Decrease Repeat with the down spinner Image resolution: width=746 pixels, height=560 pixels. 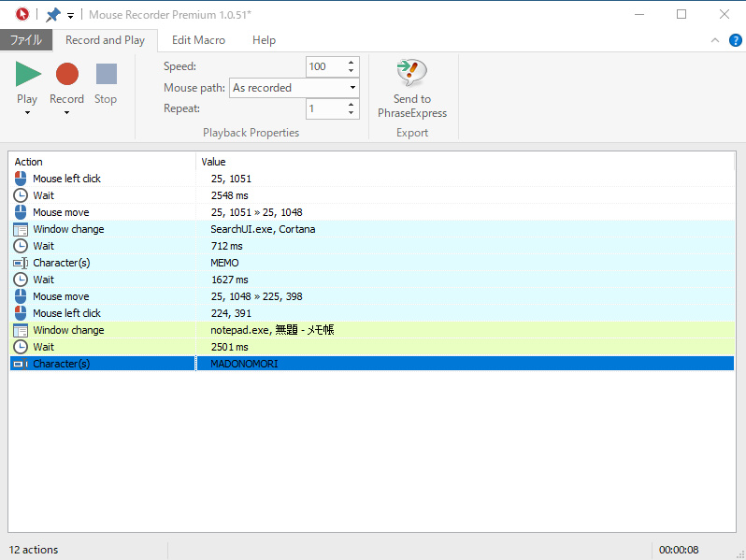[x=351, y=113]
